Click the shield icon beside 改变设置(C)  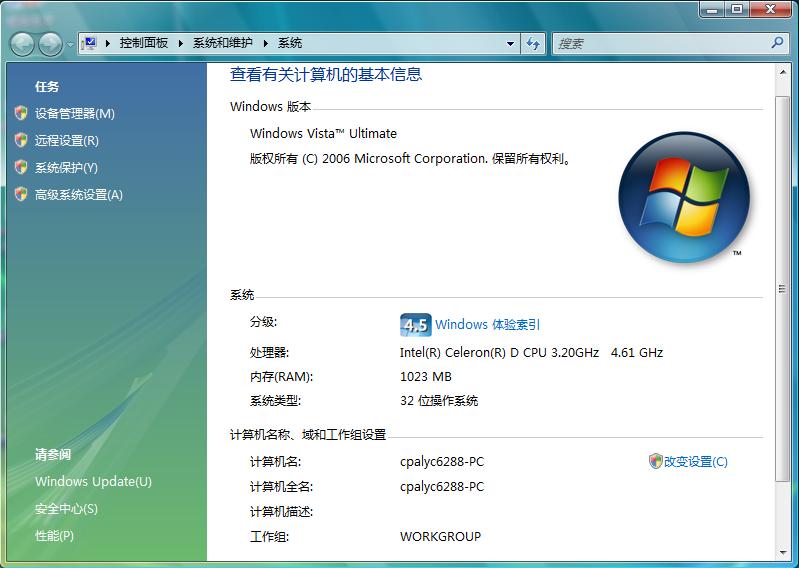pos(655,461)
